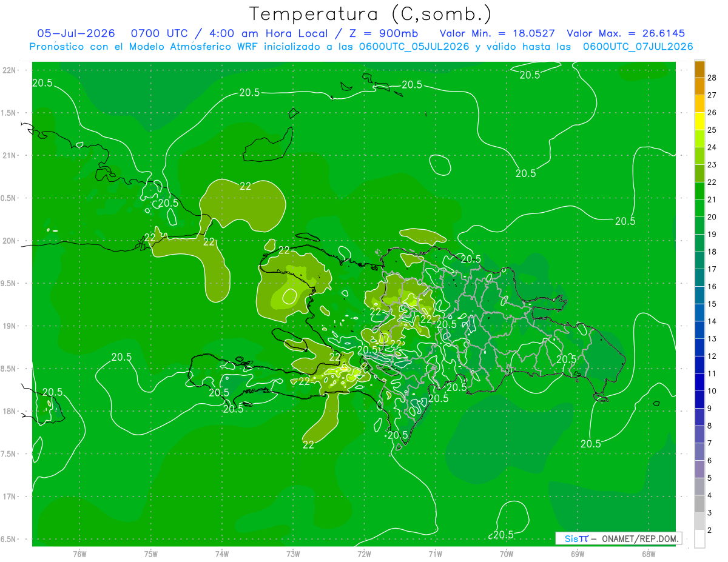This screenshot has height=562, width=728.
Task: Click the '74W' longitude axis label
Action: coord(221,554)
